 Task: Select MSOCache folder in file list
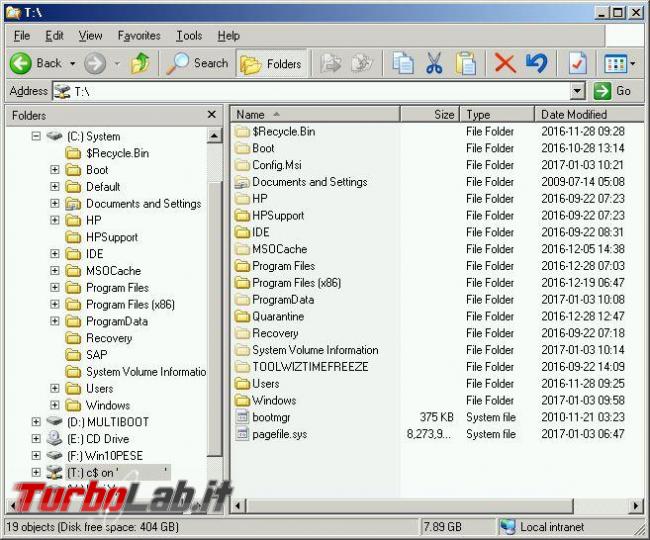271,249
